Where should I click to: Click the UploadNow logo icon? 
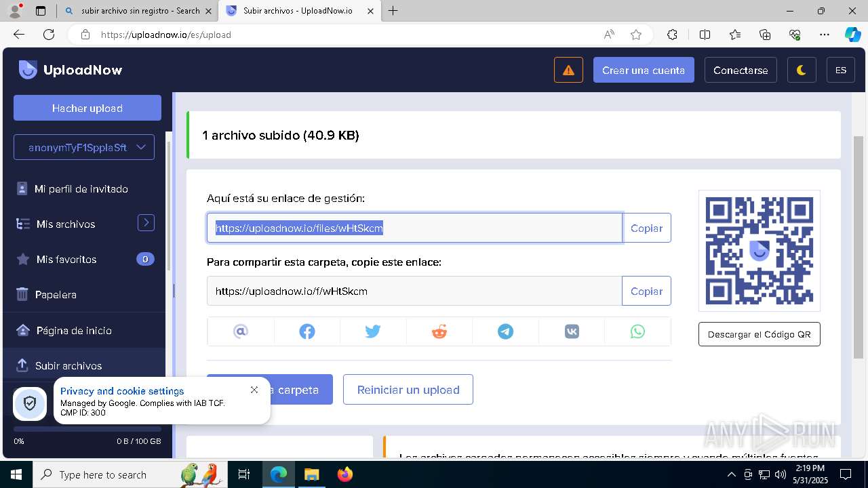(x=28, y=70)
